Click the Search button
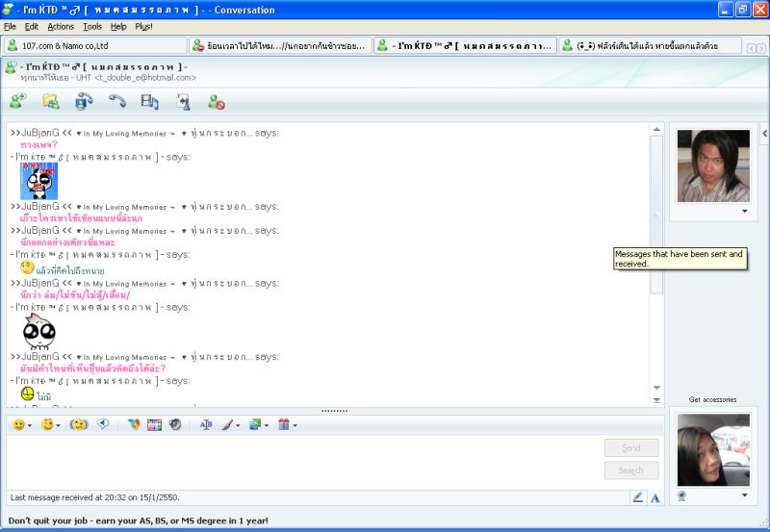Image resolution: width=770 pixels, height=532 pixels. (x=631, y=470)
